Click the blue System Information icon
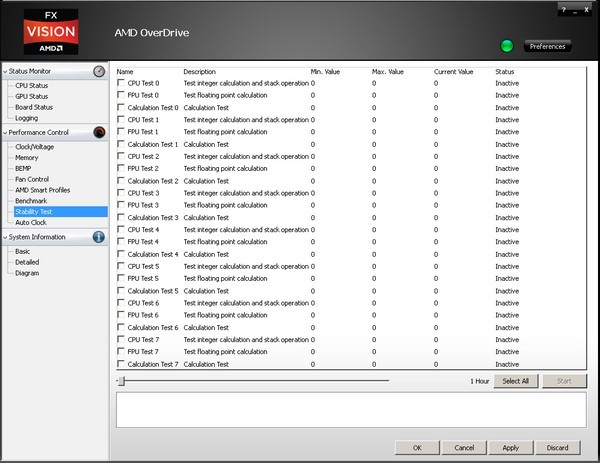 (99, 237)
